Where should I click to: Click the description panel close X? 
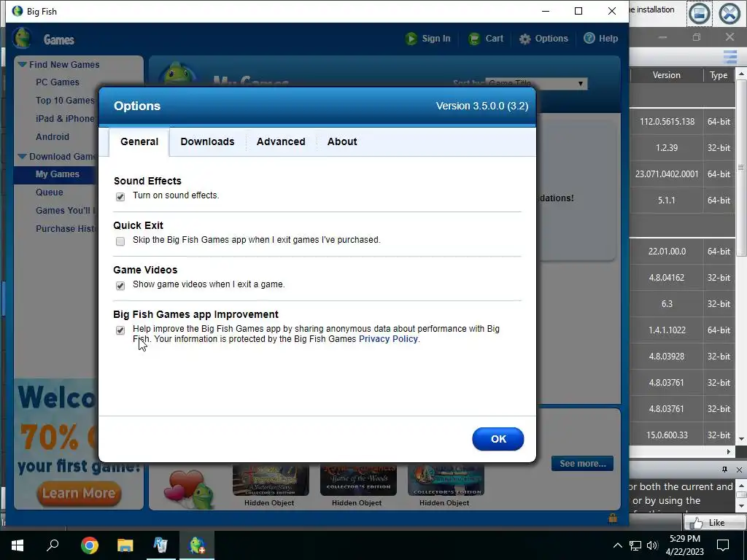[739, 470]
